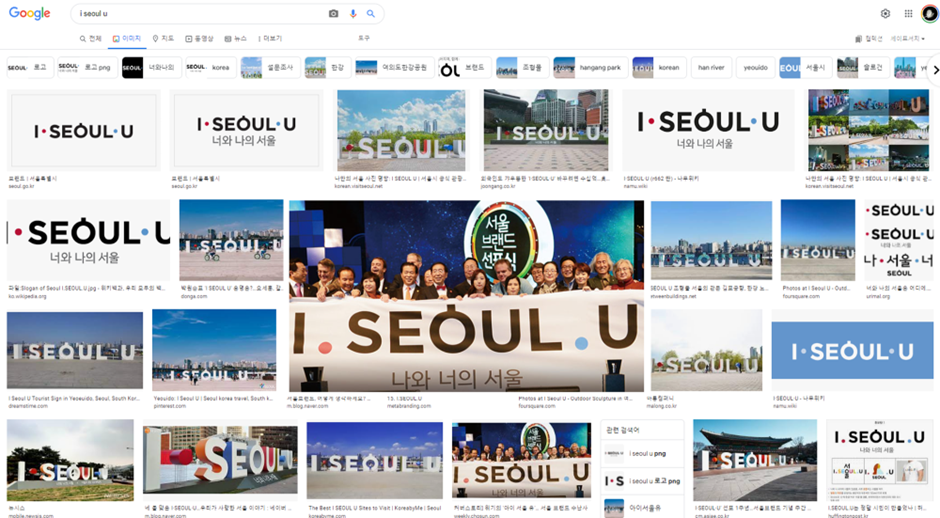Switch to the 전체 (All) tab
The image size is (940, 518).
[91, 38]
